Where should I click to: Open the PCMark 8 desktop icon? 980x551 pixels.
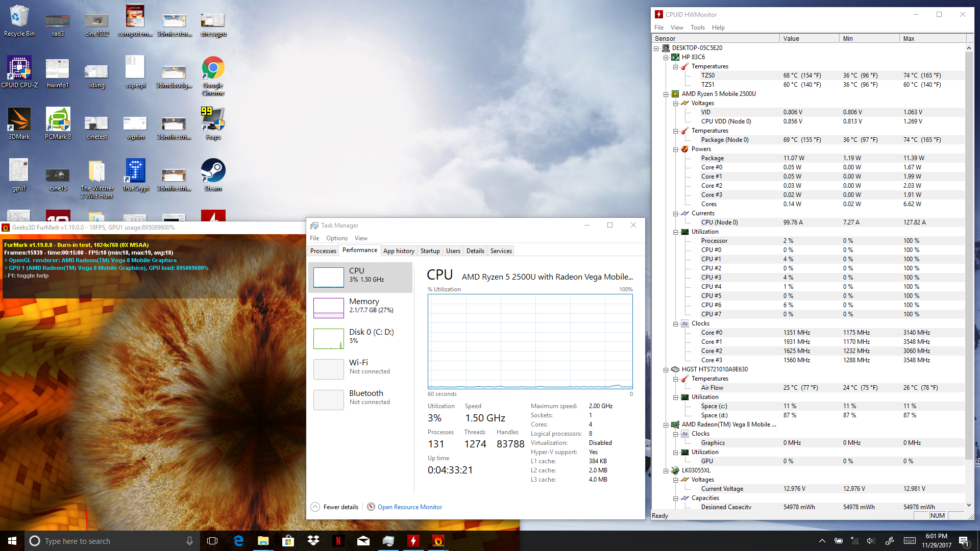coord(58,120)
